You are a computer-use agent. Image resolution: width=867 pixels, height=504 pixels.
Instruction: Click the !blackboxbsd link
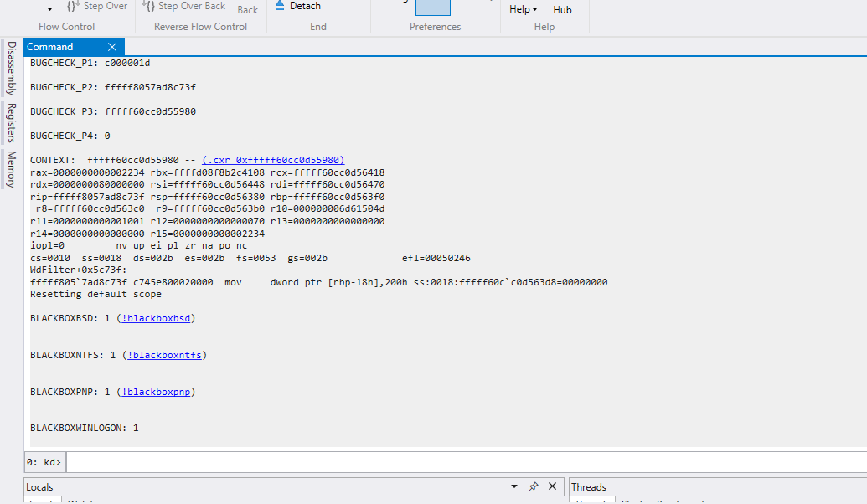click(x=156, y=318)
